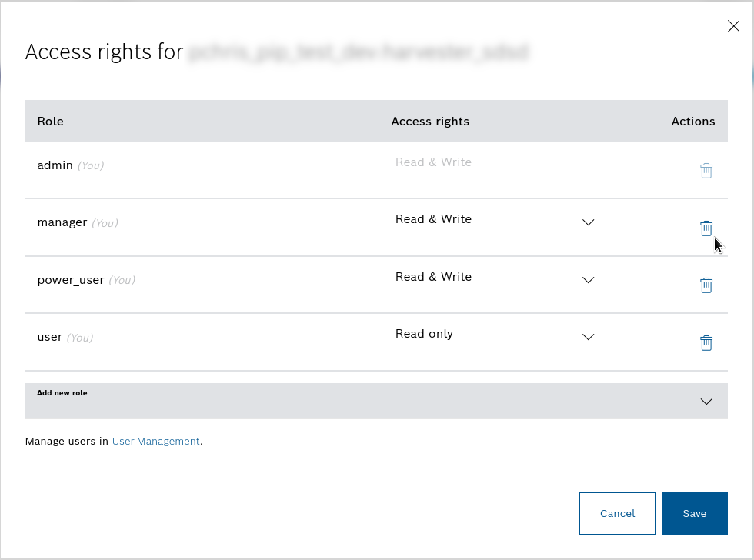Click the Actions column header

coord(692,122)
